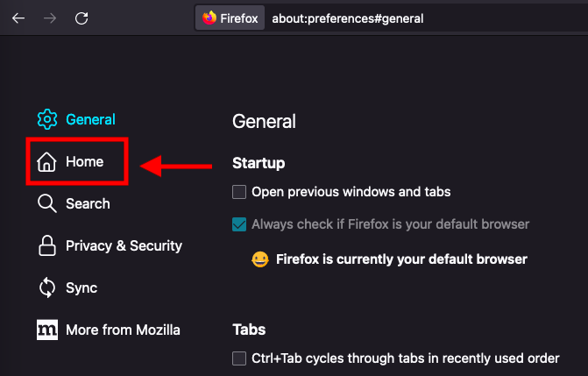The height and width of the screenshot is (376, 588).
Task: Click the Sync circular arrows icon
Action: pos(47,288)
